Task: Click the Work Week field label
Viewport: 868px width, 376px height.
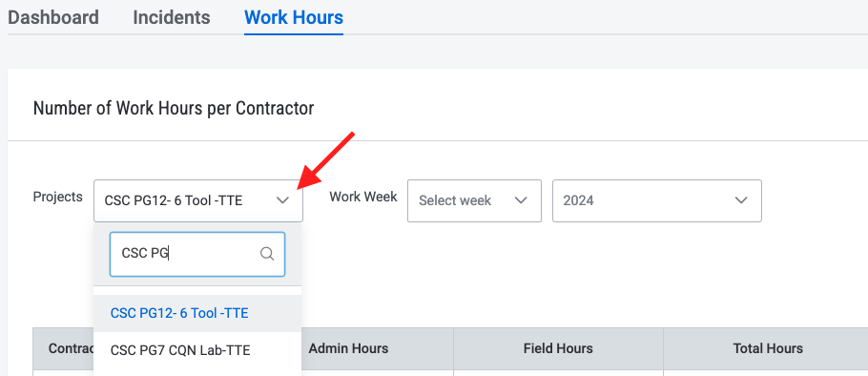Action: coord(363,197)
